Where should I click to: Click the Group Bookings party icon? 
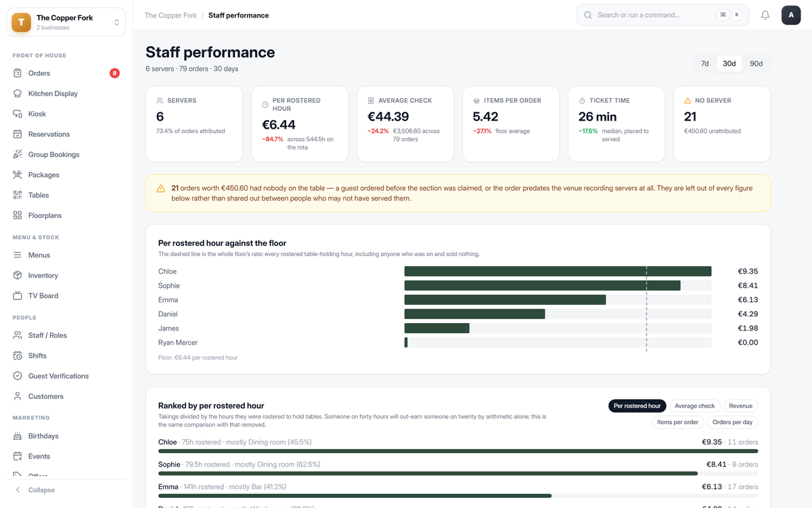click(18, 154)
